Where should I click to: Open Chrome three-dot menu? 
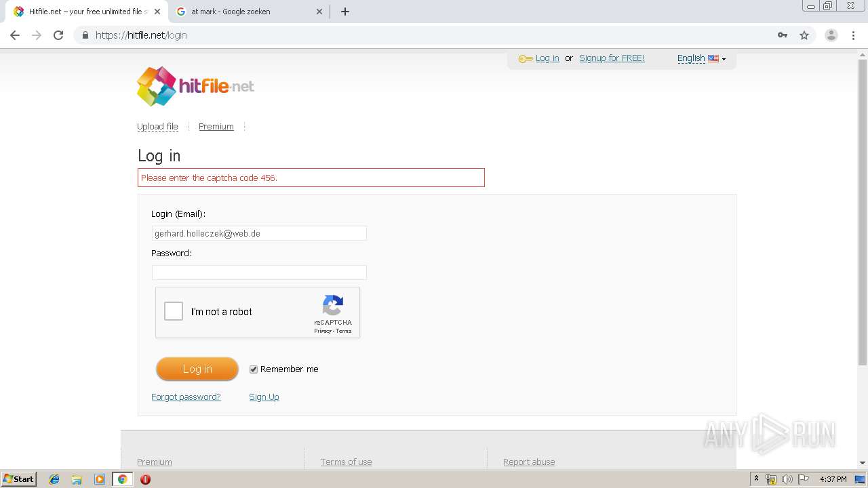[853, 35]
